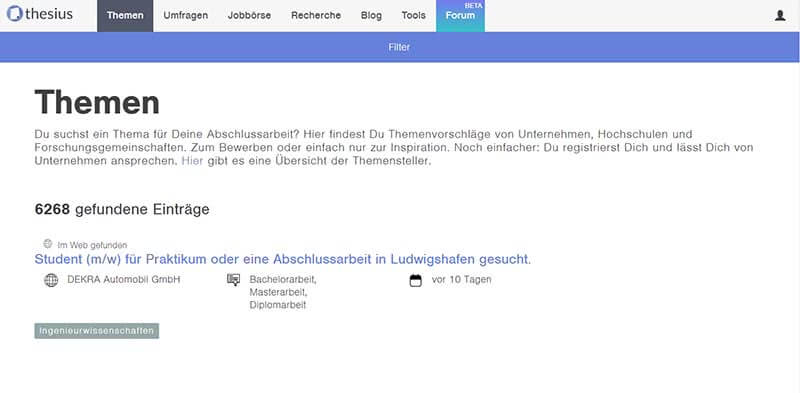Go to the Jobbörse tab
The image size is (800, 393).
point(249,16)
